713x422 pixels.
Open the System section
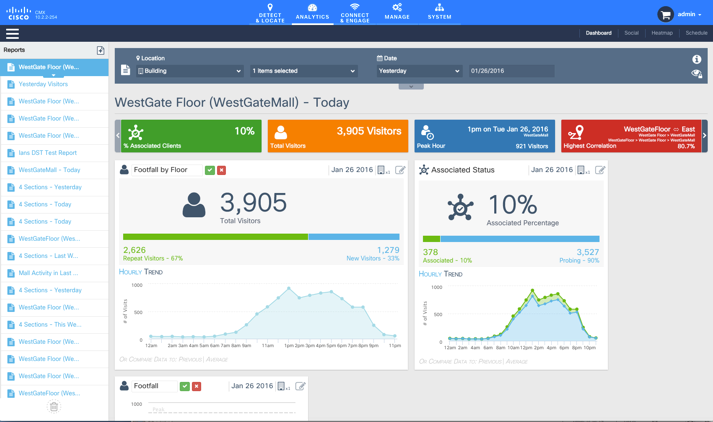[439, 13]
